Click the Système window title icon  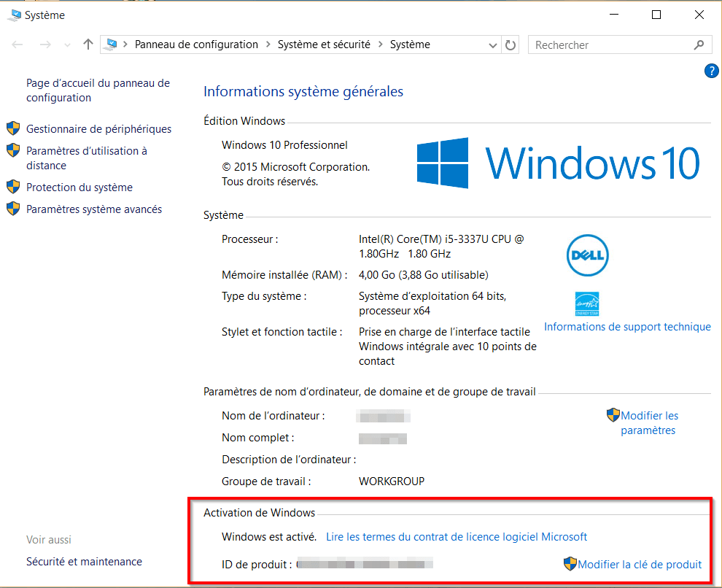(x=15, y=15)
